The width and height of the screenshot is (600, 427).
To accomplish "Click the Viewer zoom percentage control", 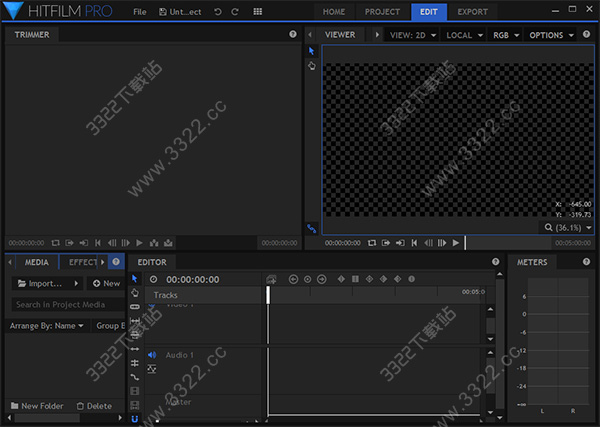I will point(569,227).
